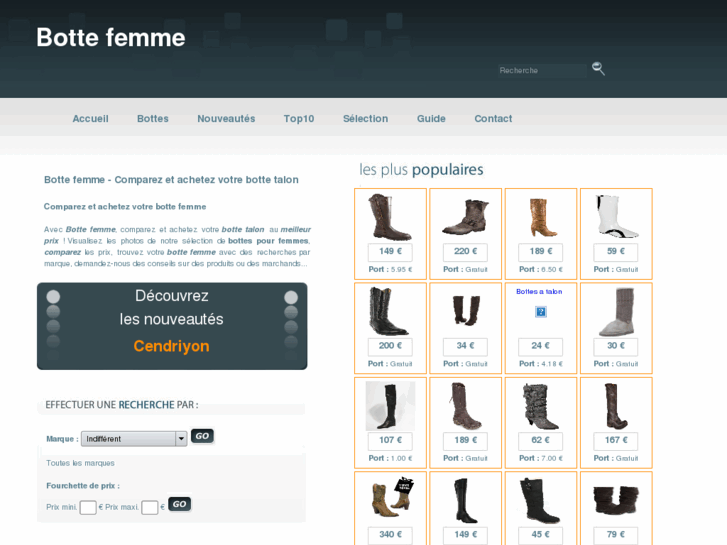Select the dark slouch boots thumbnail priced 79 €
Viewport: 727px width, 545px height.
point(616,500)
